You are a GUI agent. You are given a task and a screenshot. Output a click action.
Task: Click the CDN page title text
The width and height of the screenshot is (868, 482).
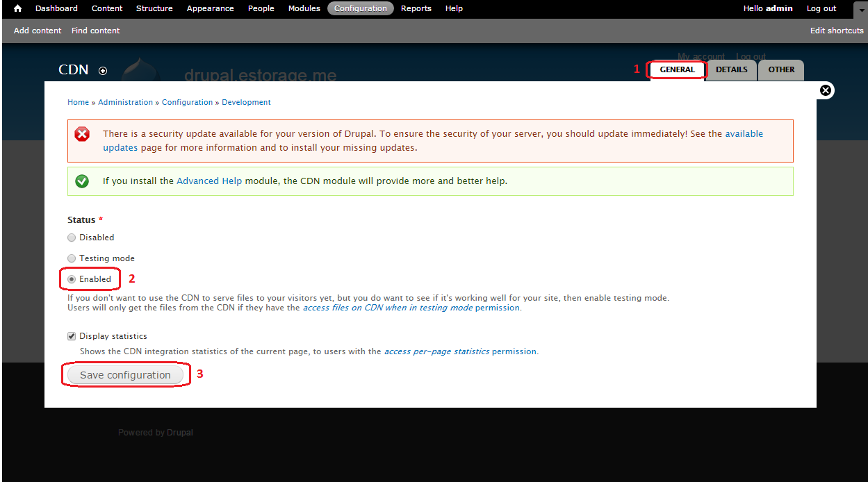point(74,70)
